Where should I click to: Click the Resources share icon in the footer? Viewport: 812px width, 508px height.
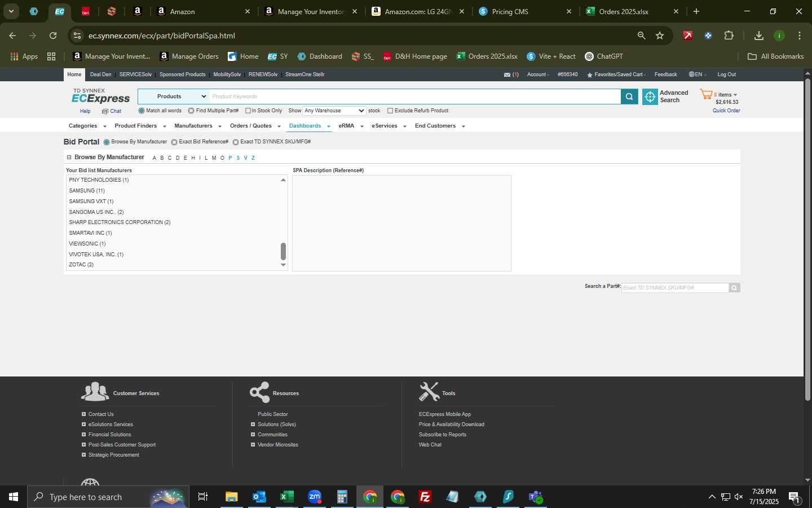[x=259, y=392]
